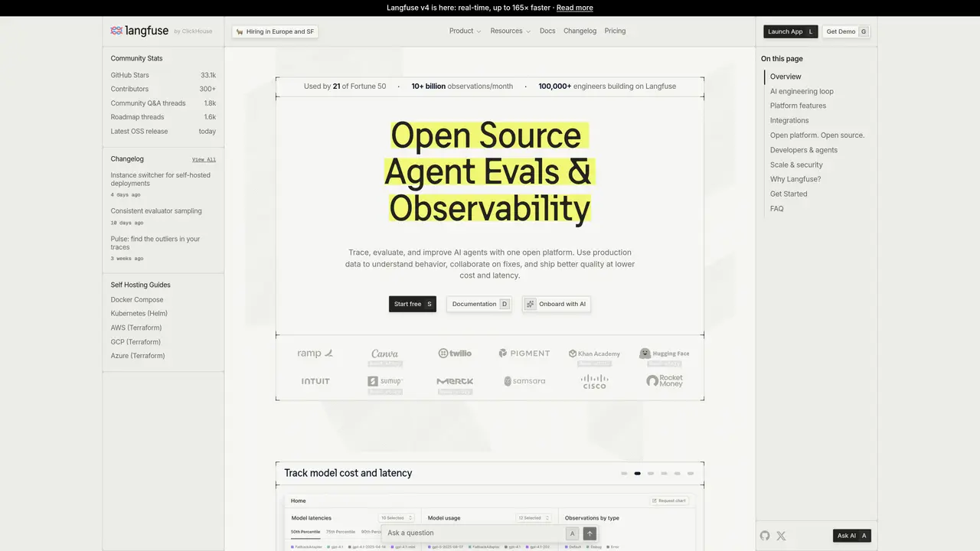Click the Samsara customer logo

(x=524, y=381)
